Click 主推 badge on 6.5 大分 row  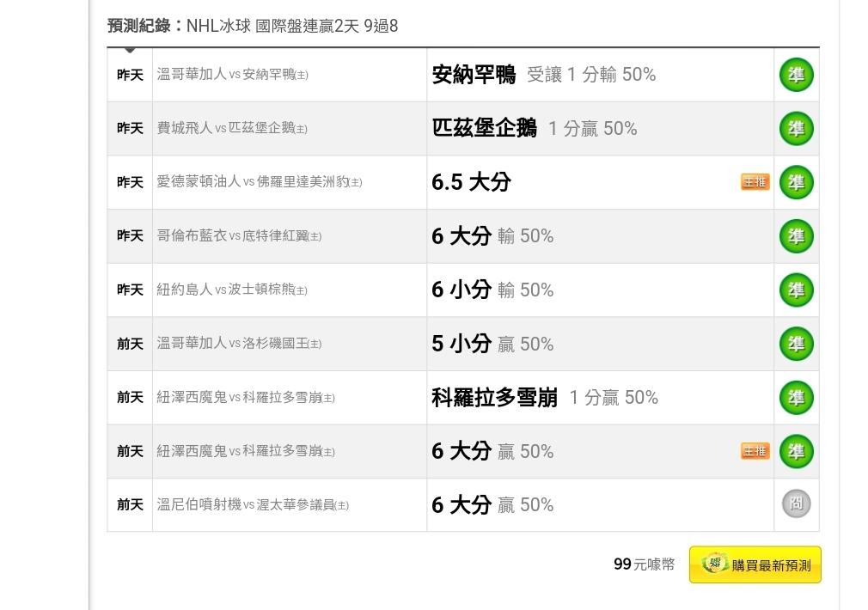click(755, 181)
